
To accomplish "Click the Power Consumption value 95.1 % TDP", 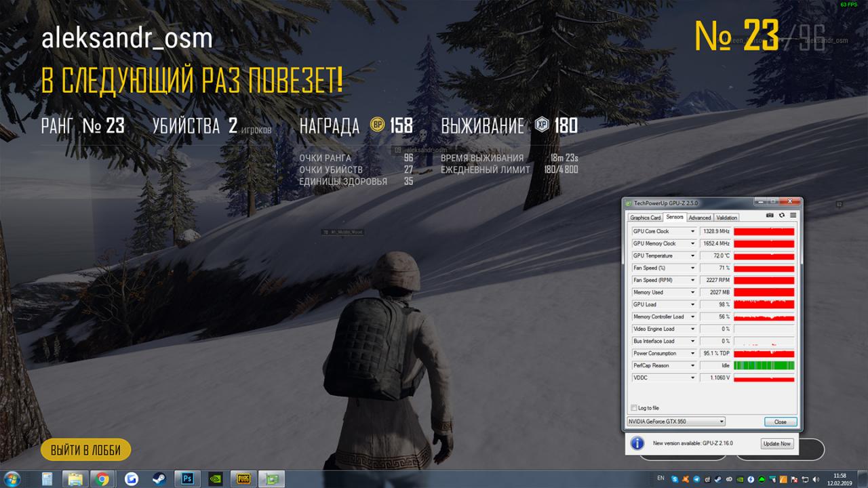I will 715,354.
